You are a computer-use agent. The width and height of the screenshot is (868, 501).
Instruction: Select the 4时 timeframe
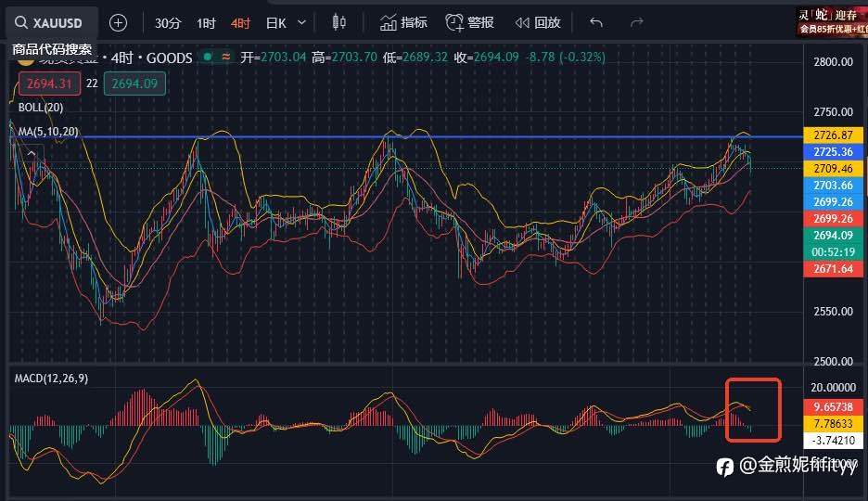[x=240, y=22]
